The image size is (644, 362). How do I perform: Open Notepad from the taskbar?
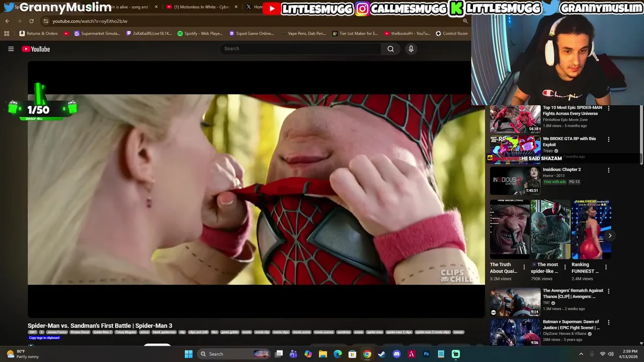pos(441,354)
